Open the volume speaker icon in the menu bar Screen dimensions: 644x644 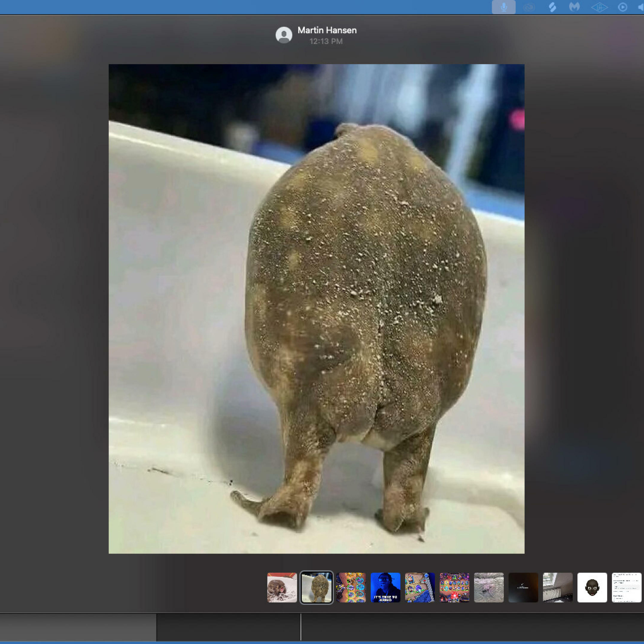click(640, 7)
